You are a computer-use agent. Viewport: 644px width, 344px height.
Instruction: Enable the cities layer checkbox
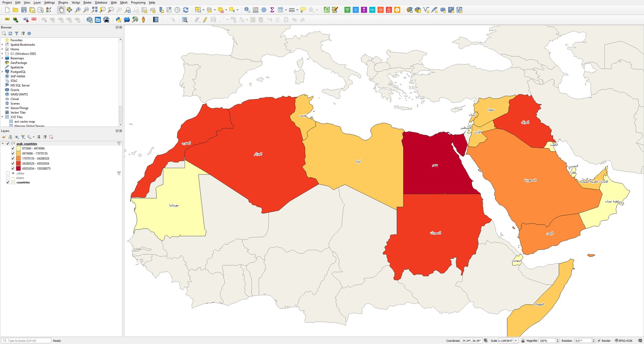pos(8,173)
